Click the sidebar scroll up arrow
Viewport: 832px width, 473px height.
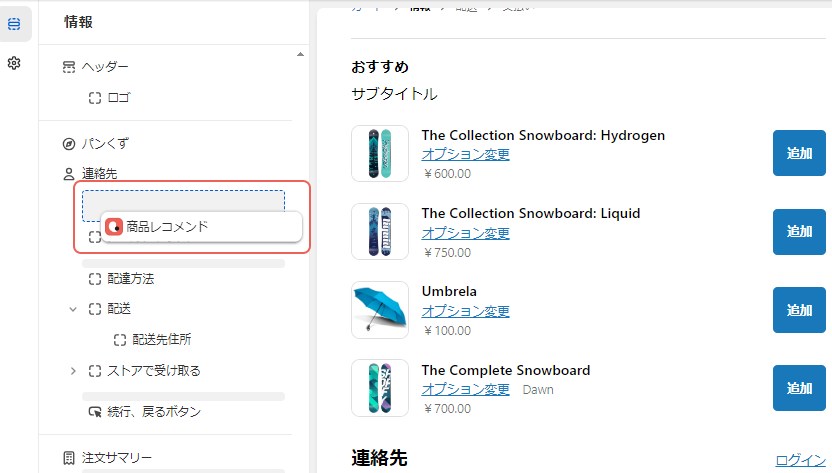(300, 54)
